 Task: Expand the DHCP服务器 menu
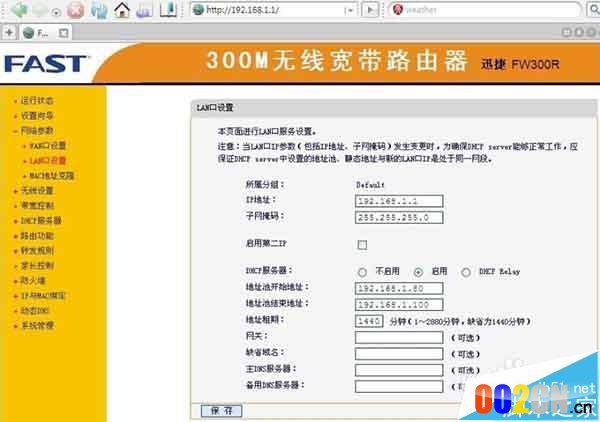coord(41,221)
